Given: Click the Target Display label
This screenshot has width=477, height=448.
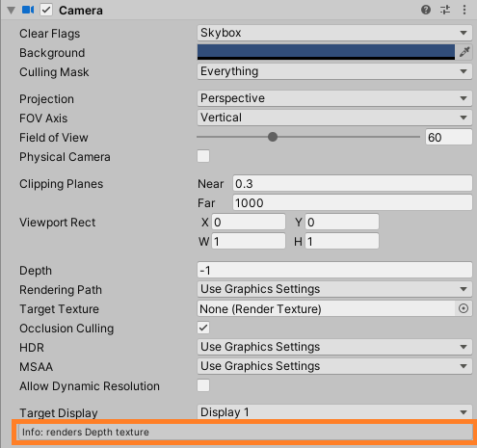Looking at the screenshot, I should (x=59, y=412).
